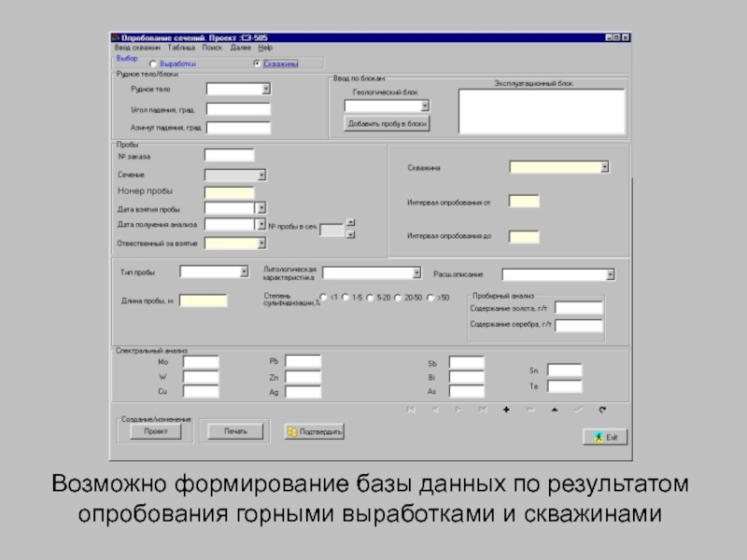Click the edit record triangle icon
This screenshot has height=560, width=747.
[x=555, y=410]
